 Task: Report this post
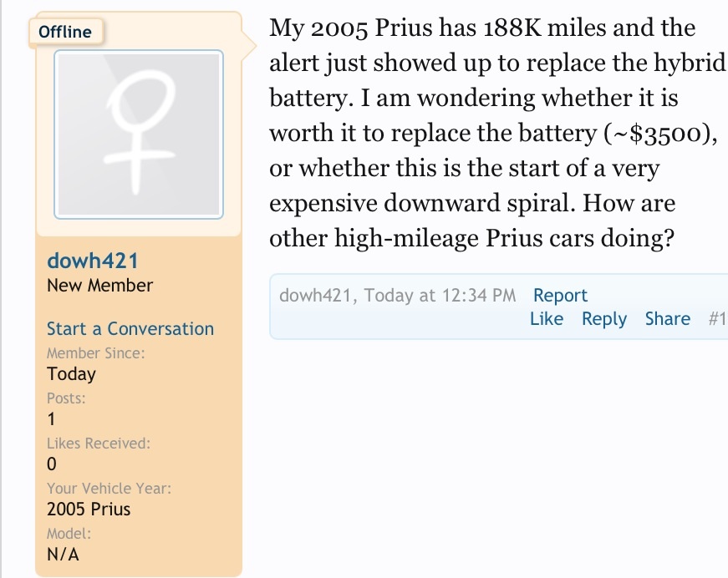(560, 295)
